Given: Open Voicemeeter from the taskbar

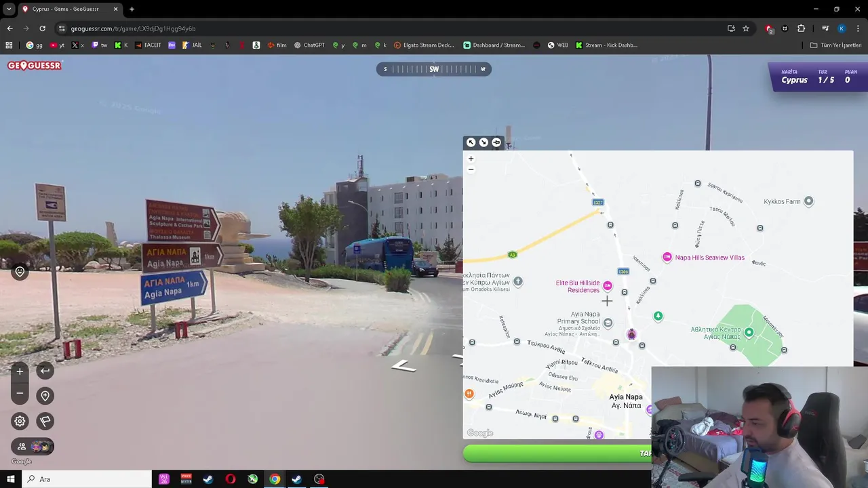Looking at the screenshot, I should pos(186,479).
